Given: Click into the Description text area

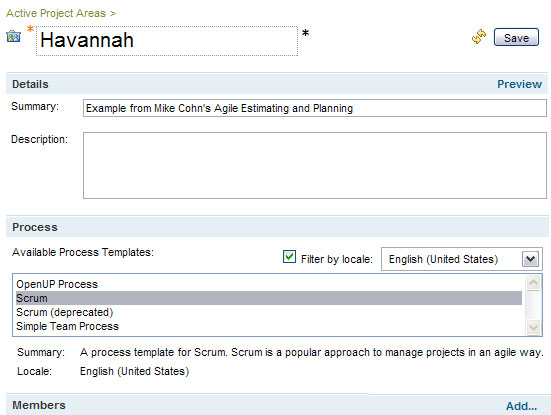Looking at the screenshot, I should [315, 165].
